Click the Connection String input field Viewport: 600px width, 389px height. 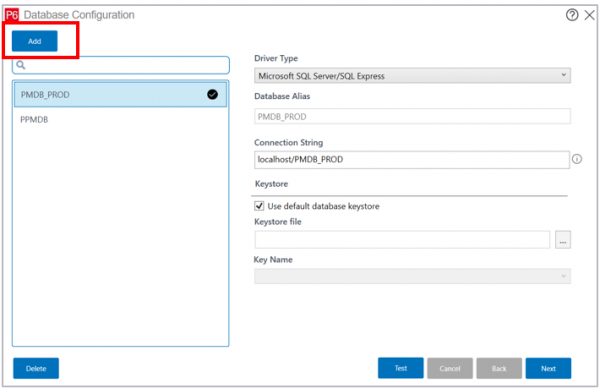tap(411, 160)
